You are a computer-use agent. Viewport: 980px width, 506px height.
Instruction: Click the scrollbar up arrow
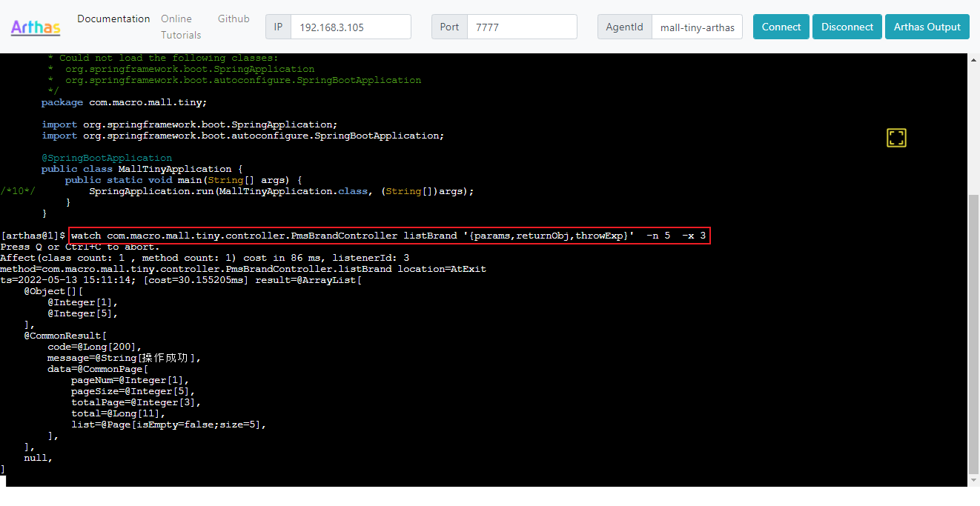coord(974,59)
